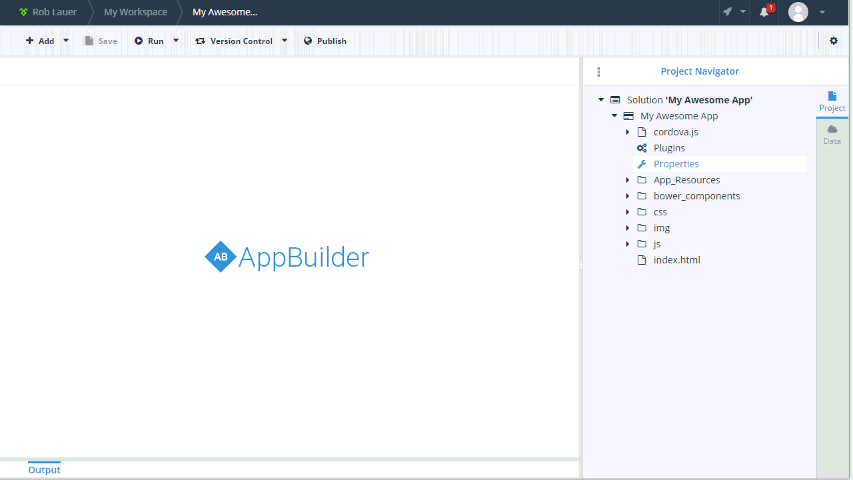Screen dimensions: 853x480
Task: Click the cordova.js file icon
Action: 642,132
